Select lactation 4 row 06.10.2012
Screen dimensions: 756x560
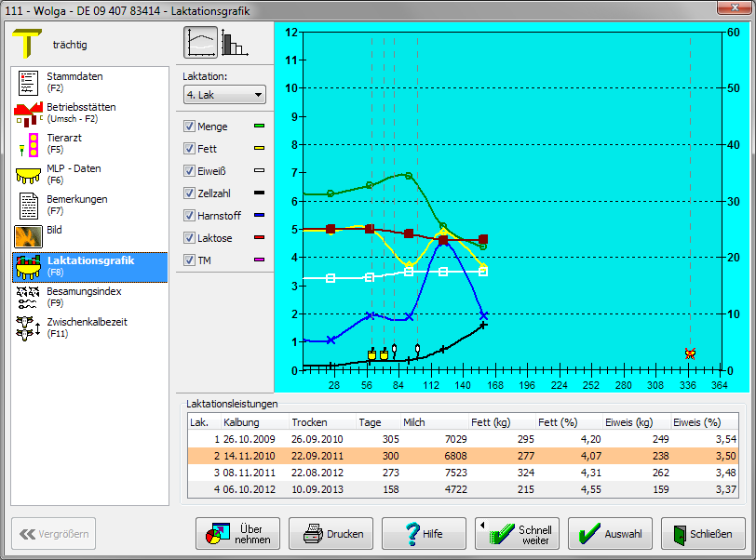point(463,489)
